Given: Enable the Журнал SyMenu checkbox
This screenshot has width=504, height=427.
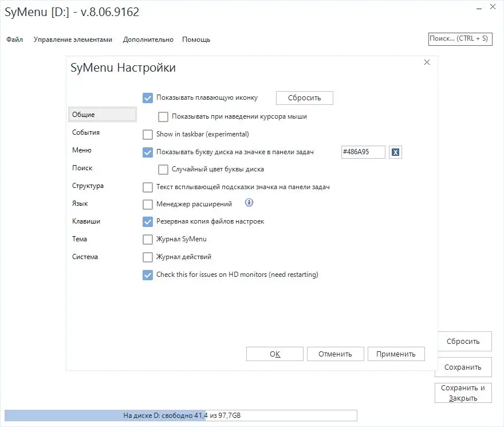Looking at the screenshot, I should (148, 240).
